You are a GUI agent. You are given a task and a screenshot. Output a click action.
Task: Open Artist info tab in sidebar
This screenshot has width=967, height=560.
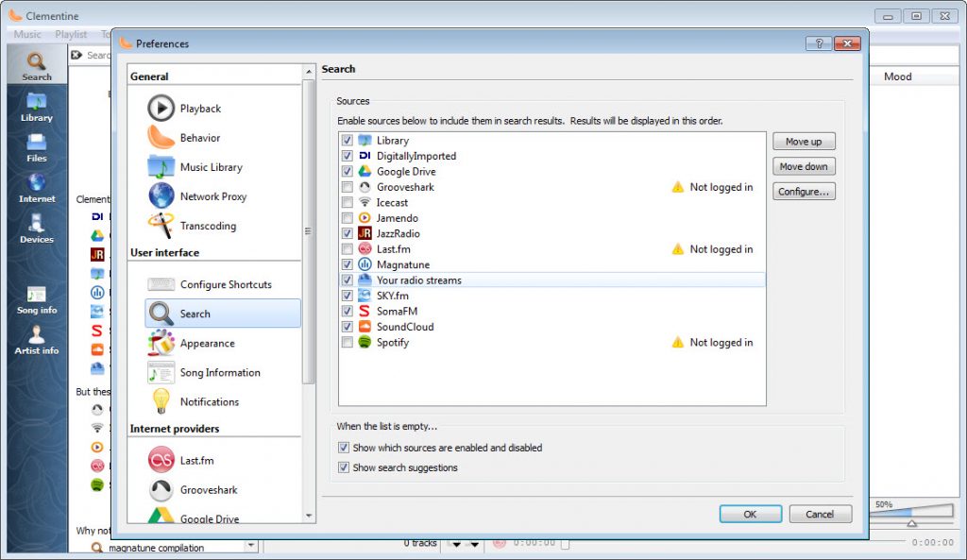pyautogui.click(x=37, y=341)
